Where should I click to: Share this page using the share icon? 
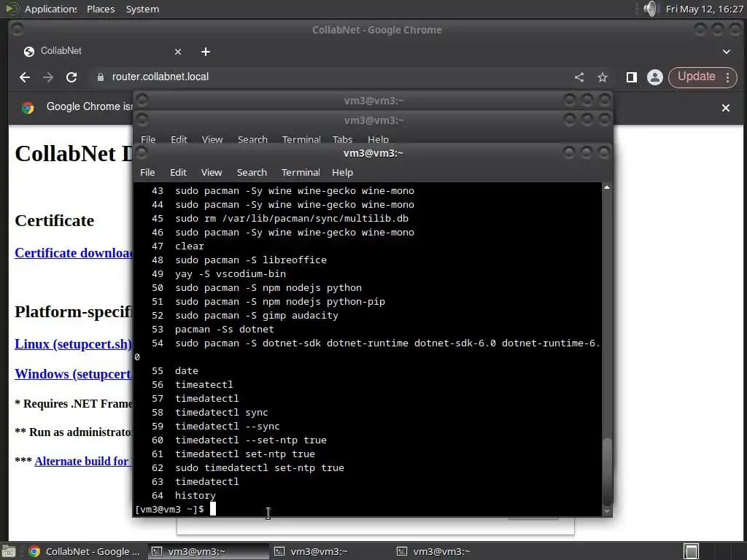[x=579, y=77]
